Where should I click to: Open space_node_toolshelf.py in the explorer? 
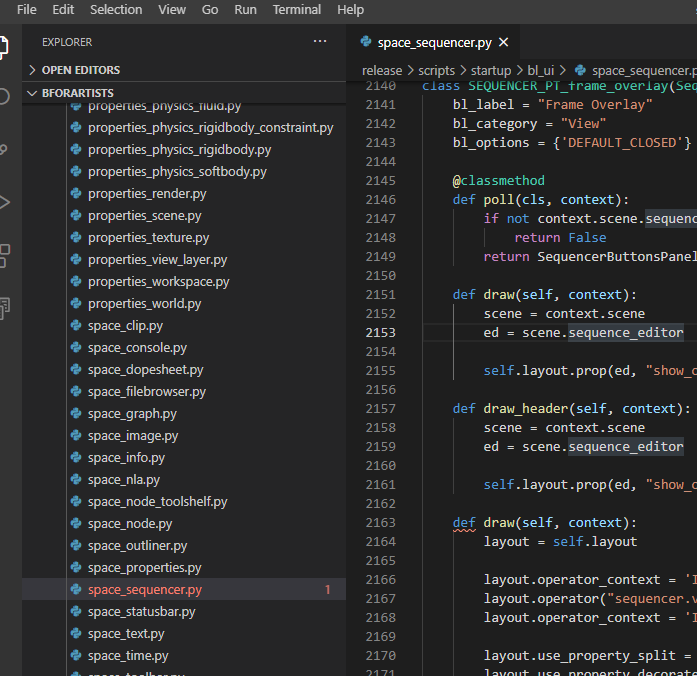(157, 501)
